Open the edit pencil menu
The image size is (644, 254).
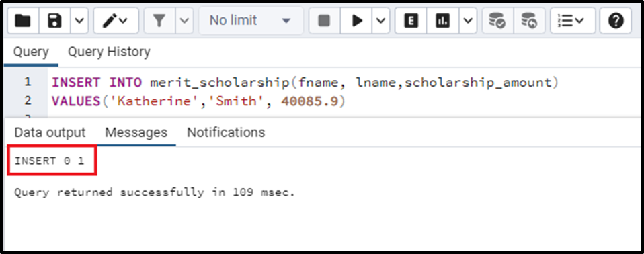[116, 20]
